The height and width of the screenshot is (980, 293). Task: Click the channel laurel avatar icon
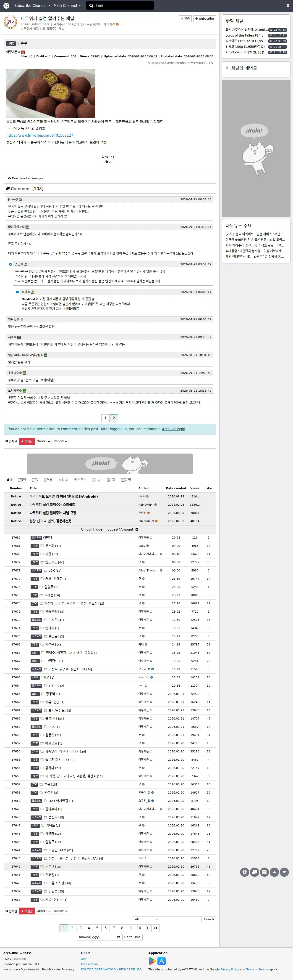tap(10, 22)
